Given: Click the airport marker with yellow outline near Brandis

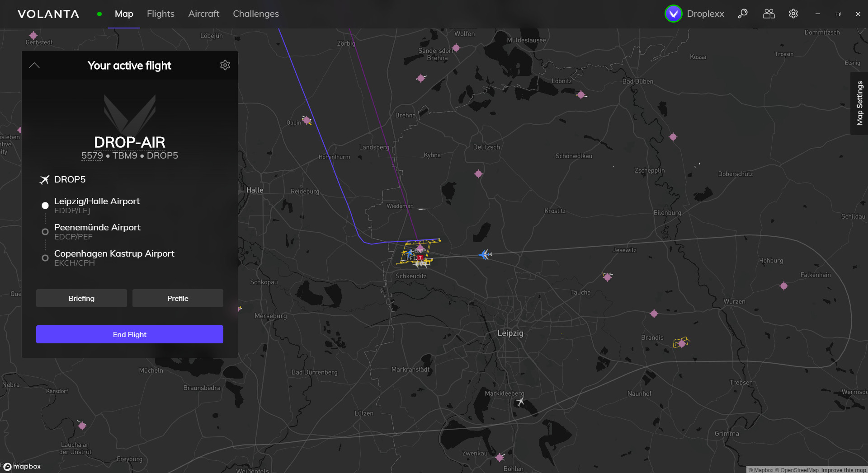Looking at the screenshot, I should (682, 343).
